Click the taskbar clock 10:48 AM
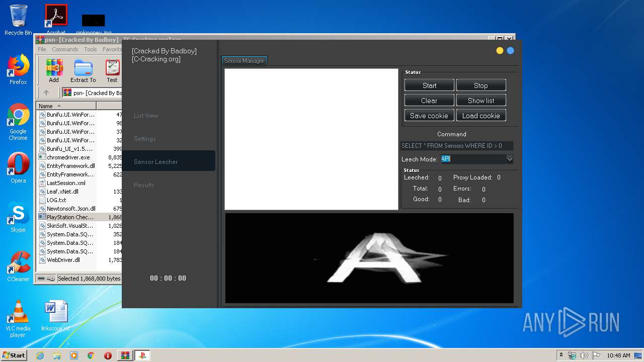 pos(618,355)
